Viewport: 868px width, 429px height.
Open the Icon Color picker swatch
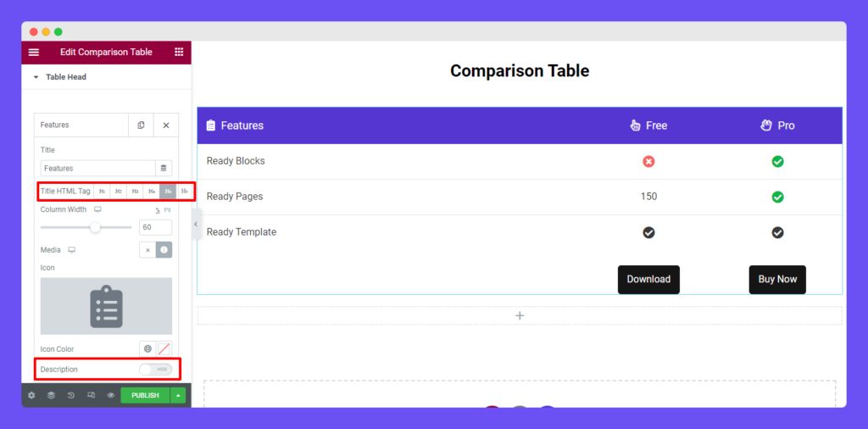[164, 349]
